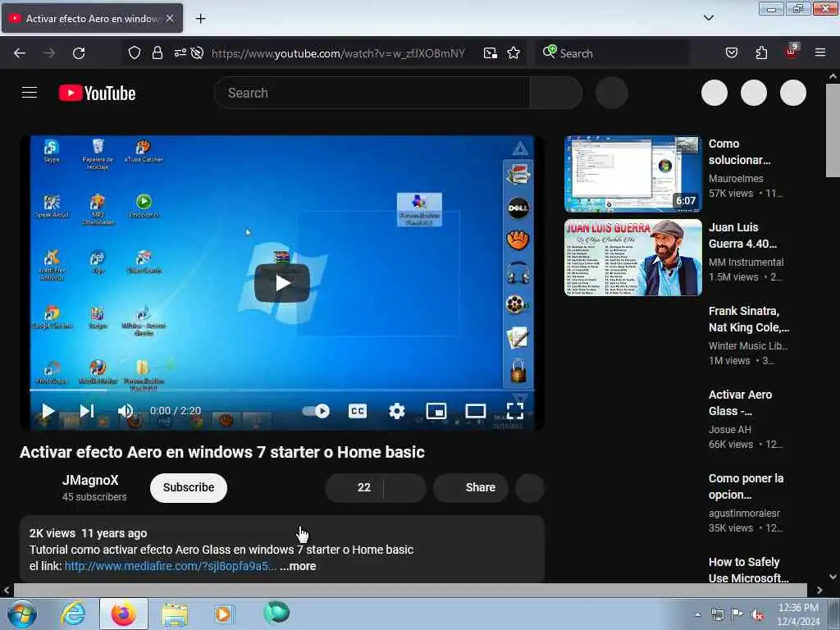Open the clock showing 12:36 PM
Screen dimensions: 840x630
click(798, 614)
